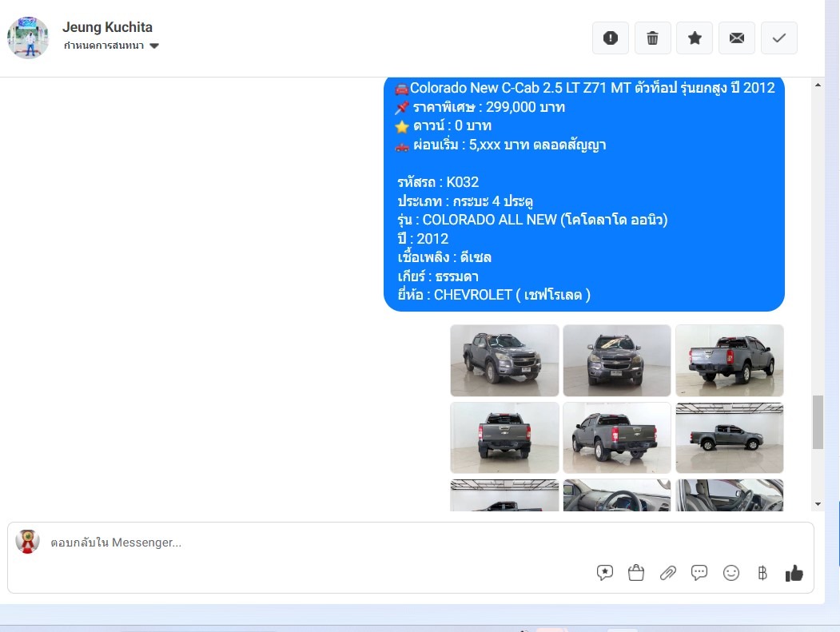
Task: Open saved replies speech bubble star icon
Action: coord(605,573)
